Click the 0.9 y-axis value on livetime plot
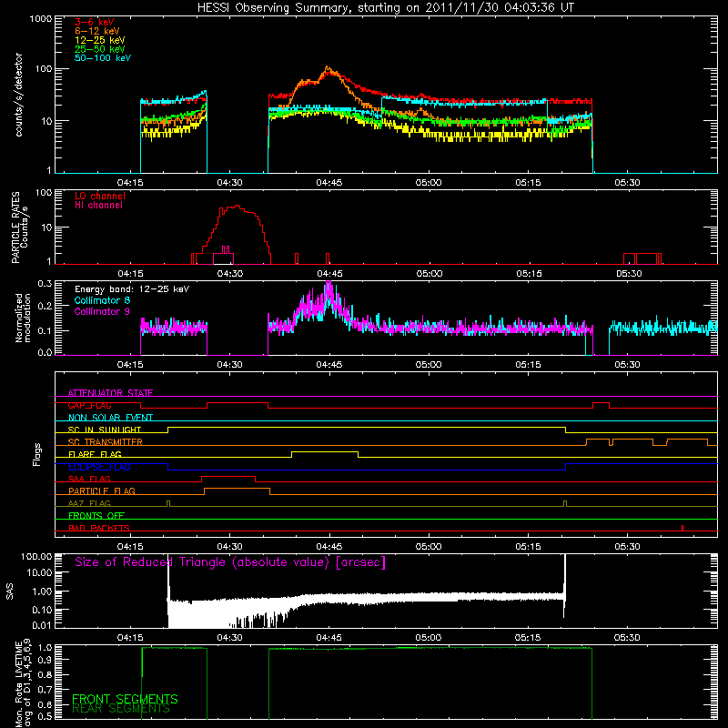This screenshot has width=728, height=728. point(46,659)
